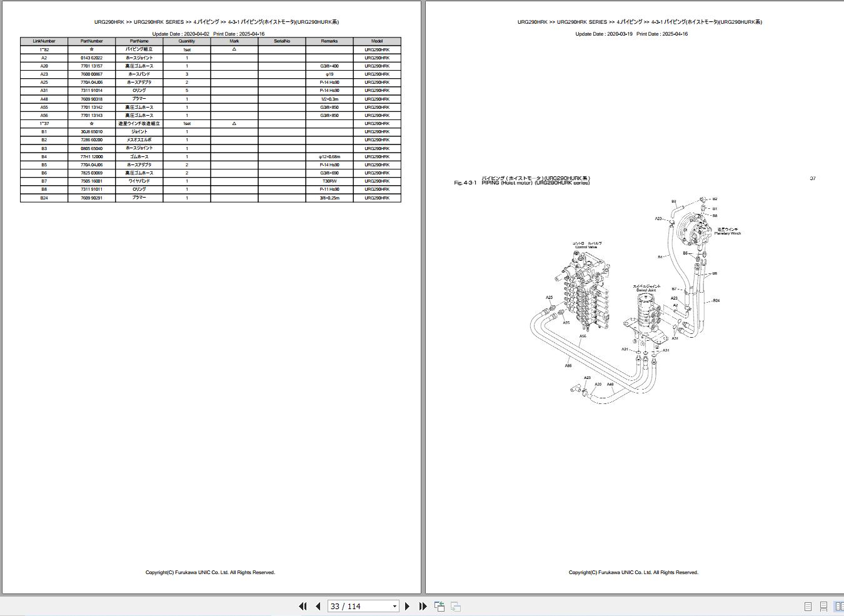Image resolution: width=844 pixels, height=616 pixels.
Task: Click the Swivel Joint label in diagram
Action: click(646, 290)
